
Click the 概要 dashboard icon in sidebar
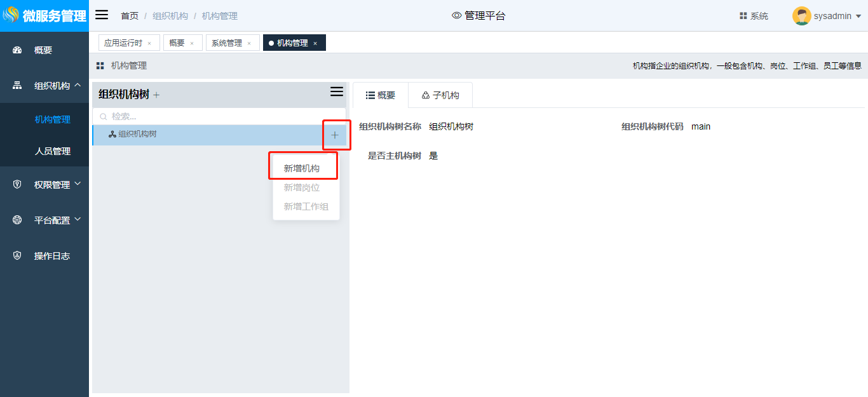coord(18,50)
